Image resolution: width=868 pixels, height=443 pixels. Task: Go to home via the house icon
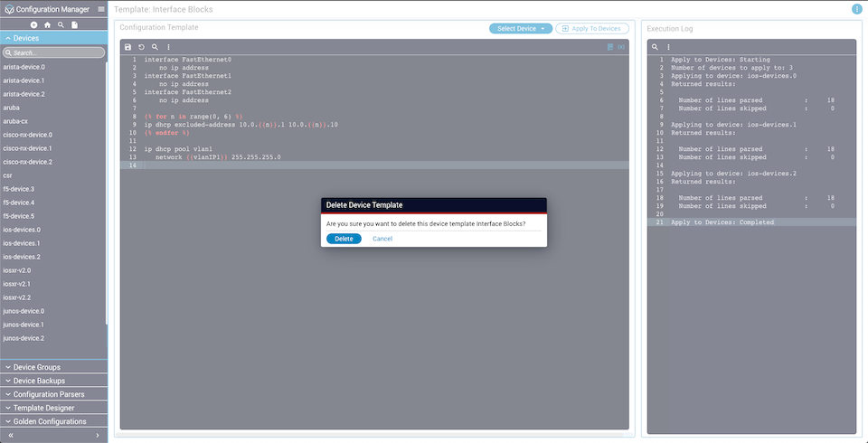48,25
